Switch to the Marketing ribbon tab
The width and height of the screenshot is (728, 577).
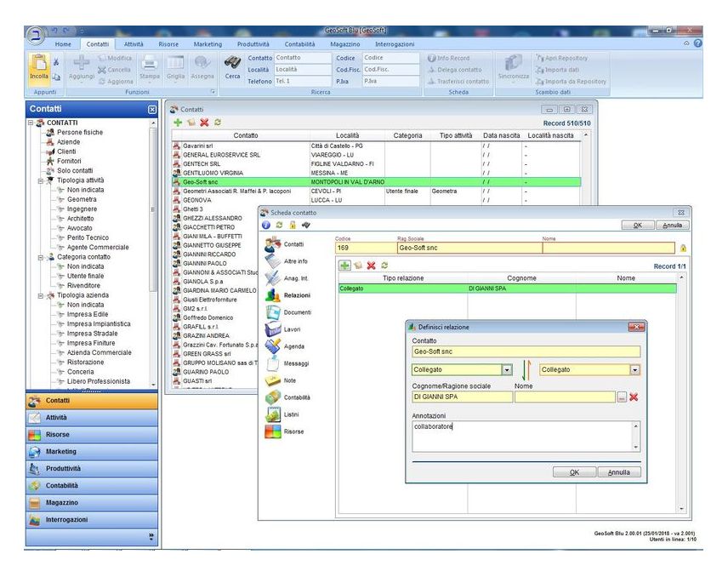208,44
